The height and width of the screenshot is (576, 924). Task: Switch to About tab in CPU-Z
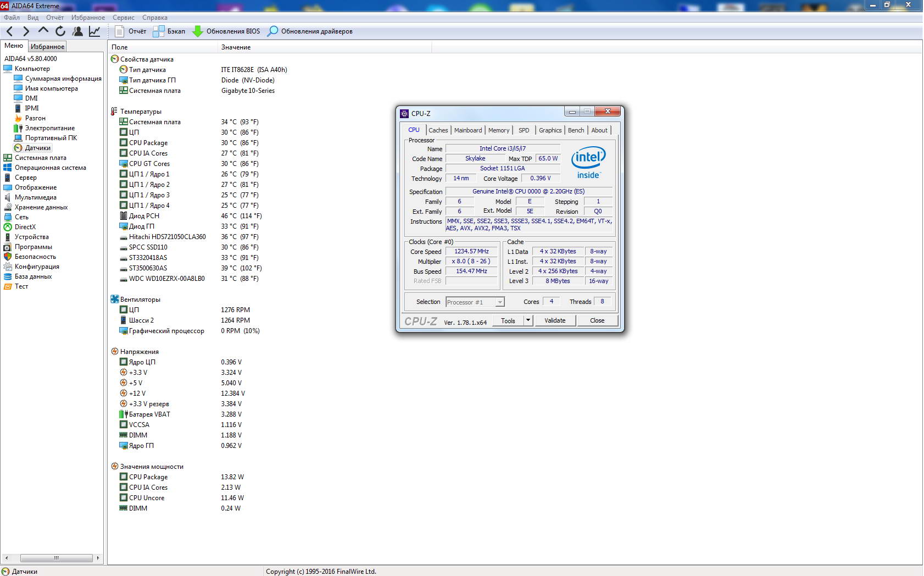tap(599, 130)
